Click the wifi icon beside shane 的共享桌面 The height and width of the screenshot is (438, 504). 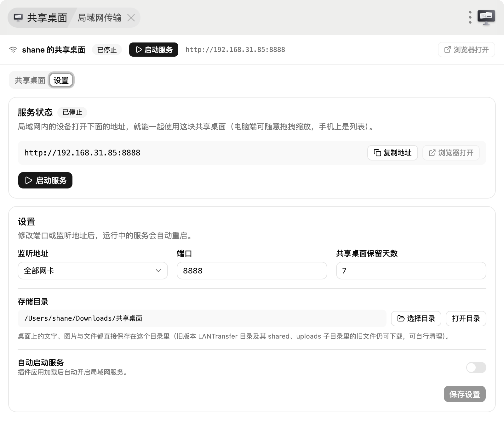coord(13,50)
